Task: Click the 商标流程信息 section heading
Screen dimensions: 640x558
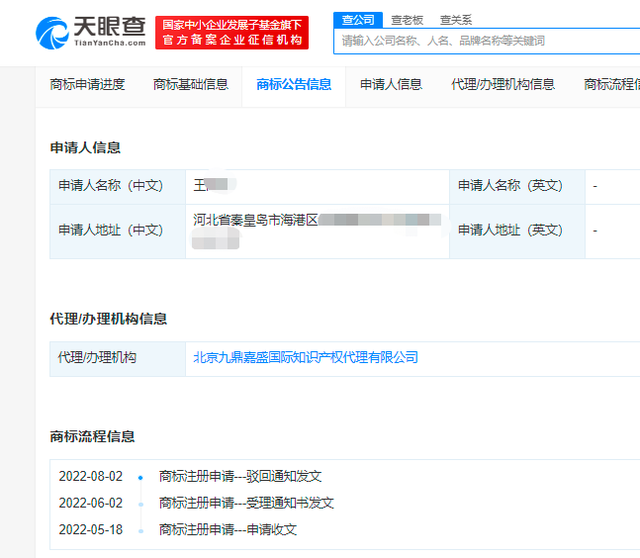Action: point(92,436)
